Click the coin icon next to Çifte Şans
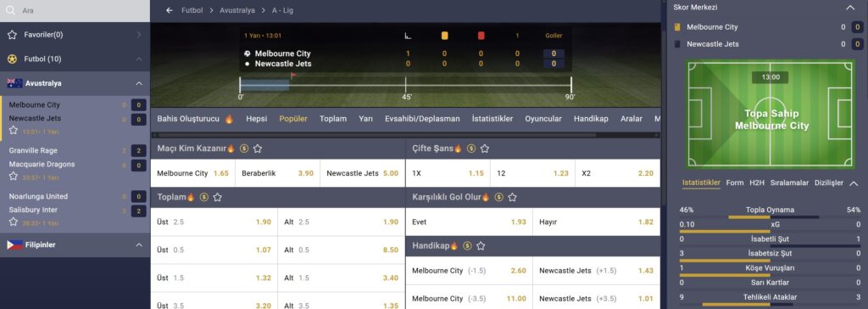This screenshot has width=868, height=309. [471, 149]
